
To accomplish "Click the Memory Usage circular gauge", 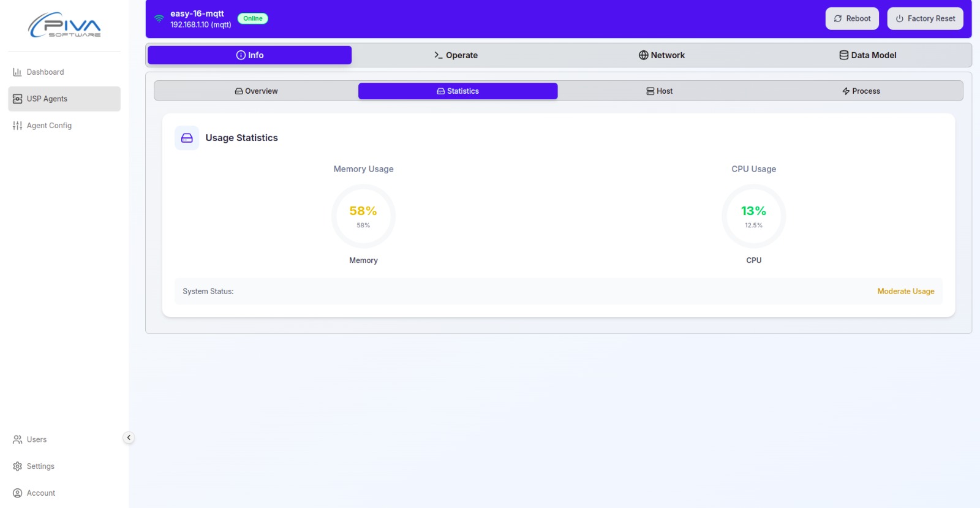I will (363, 216).
